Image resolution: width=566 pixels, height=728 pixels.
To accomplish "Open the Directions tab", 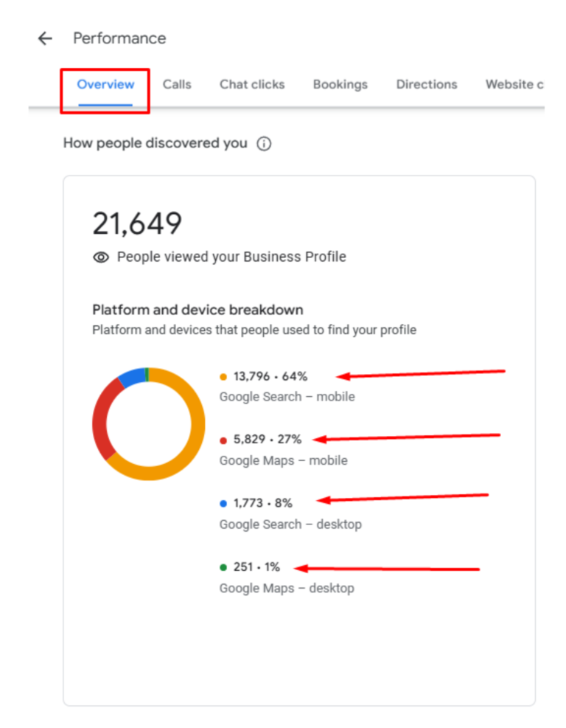I will [426, 84].
